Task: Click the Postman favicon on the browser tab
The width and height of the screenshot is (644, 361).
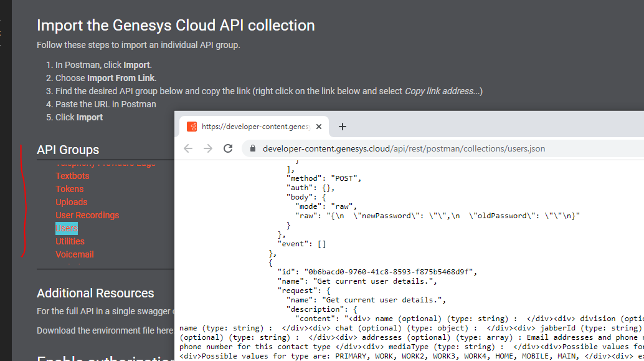Action: (x=191, y=126)
